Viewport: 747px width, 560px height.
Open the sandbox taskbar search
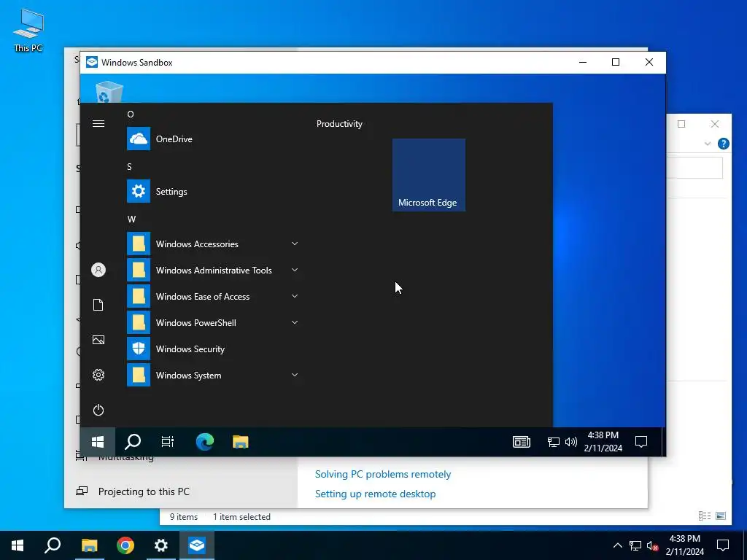pos(133,442)
